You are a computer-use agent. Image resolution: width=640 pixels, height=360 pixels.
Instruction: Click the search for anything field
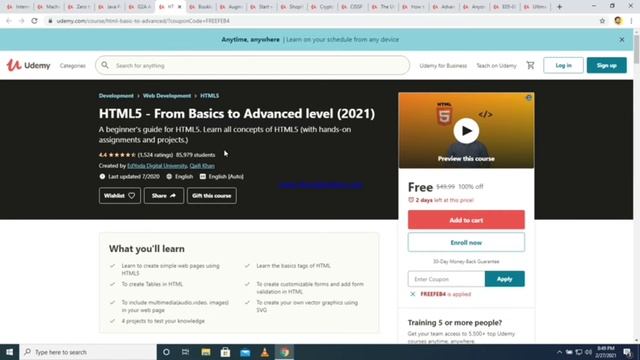[252, 65]
